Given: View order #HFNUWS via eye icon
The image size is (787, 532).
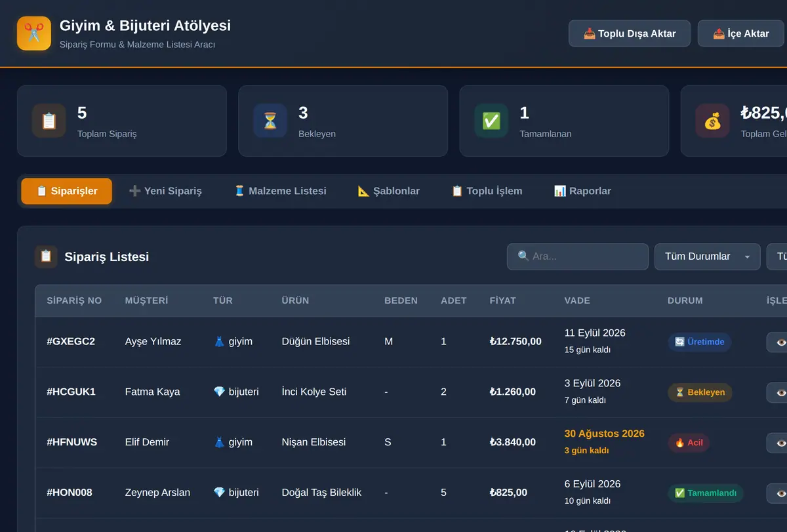Looking at the screenshot, I should 778,443.
